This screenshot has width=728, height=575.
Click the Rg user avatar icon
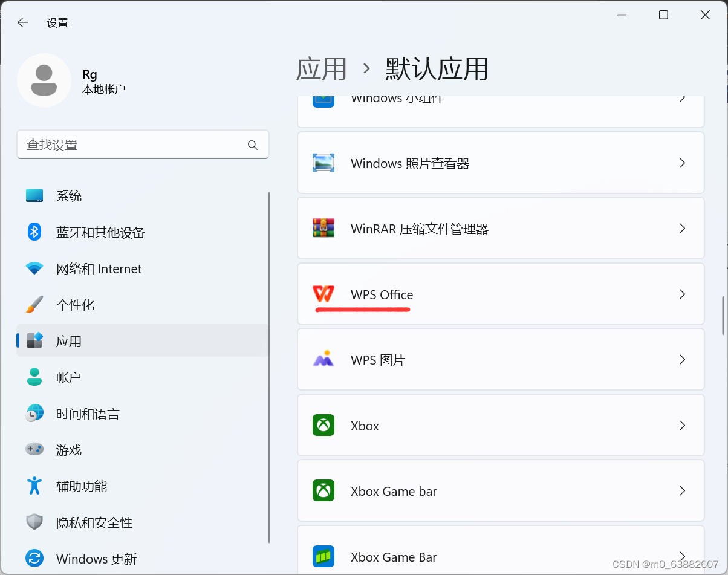44,80
